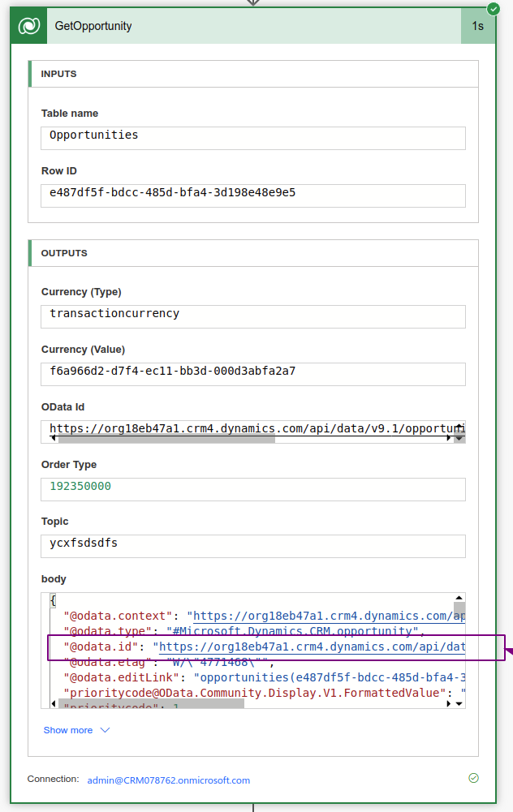The width and height of the screenshot is (513, 812).
Task: Select the Topic output field showing ycxfsdsdfs
Action: click(252, 546)
